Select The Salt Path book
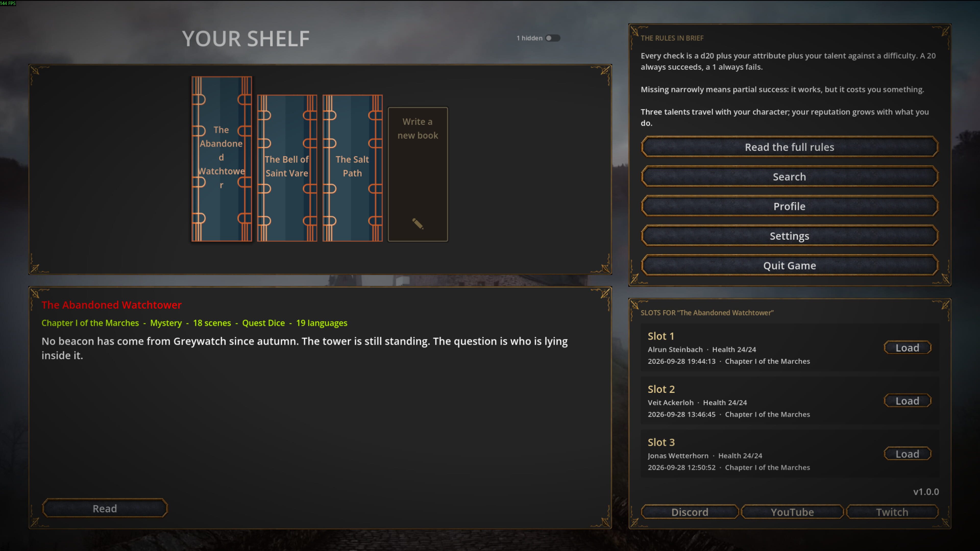 click(x=353, y=168)
